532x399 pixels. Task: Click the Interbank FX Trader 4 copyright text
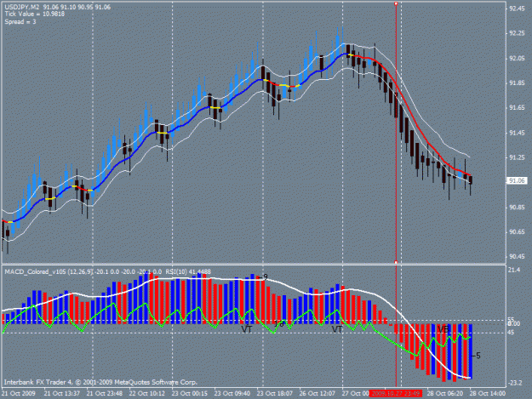tap(100, 382)
